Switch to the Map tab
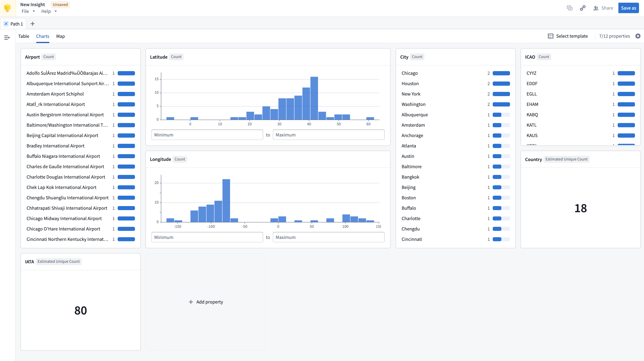This screenshot has width=644, height=361. point(61,36)
